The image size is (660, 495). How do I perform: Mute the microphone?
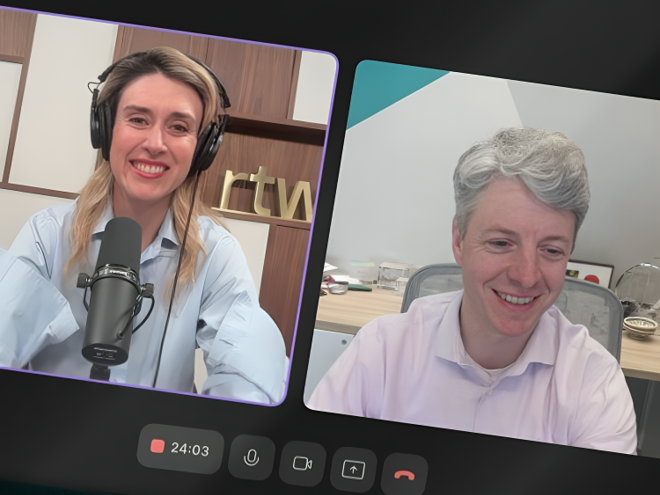[252, 458]
